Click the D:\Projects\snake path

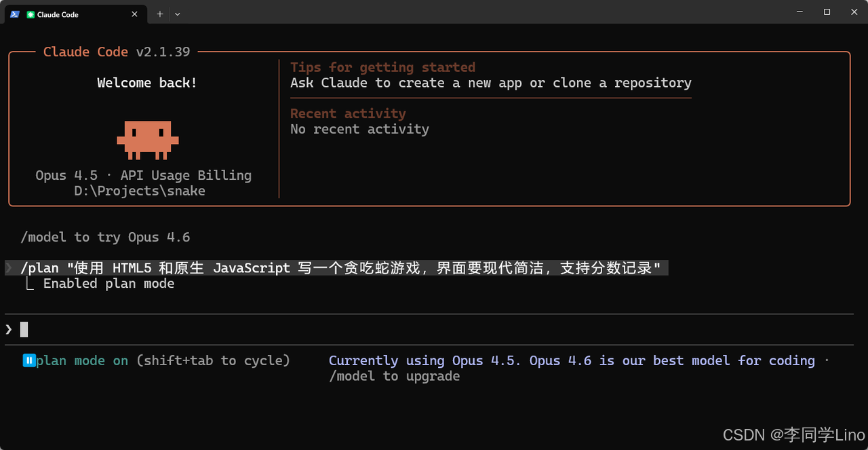[140, 191]
